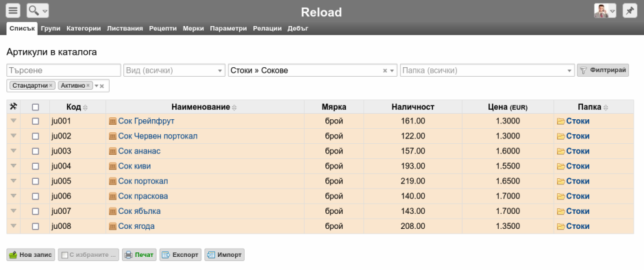Click the product icon for Сок ябълка
The width and height of the screenshot is (644, 270).
coord(112,211)
